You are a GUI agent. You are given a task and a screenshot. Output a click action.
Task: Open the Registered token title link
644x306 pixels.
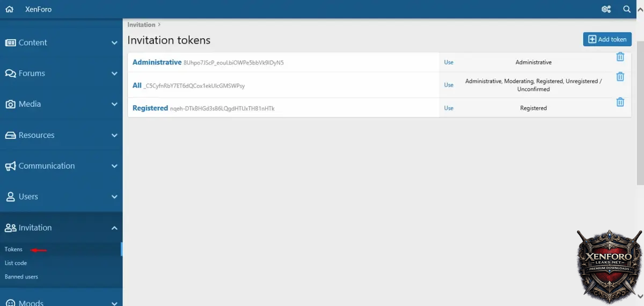point(150,108)
